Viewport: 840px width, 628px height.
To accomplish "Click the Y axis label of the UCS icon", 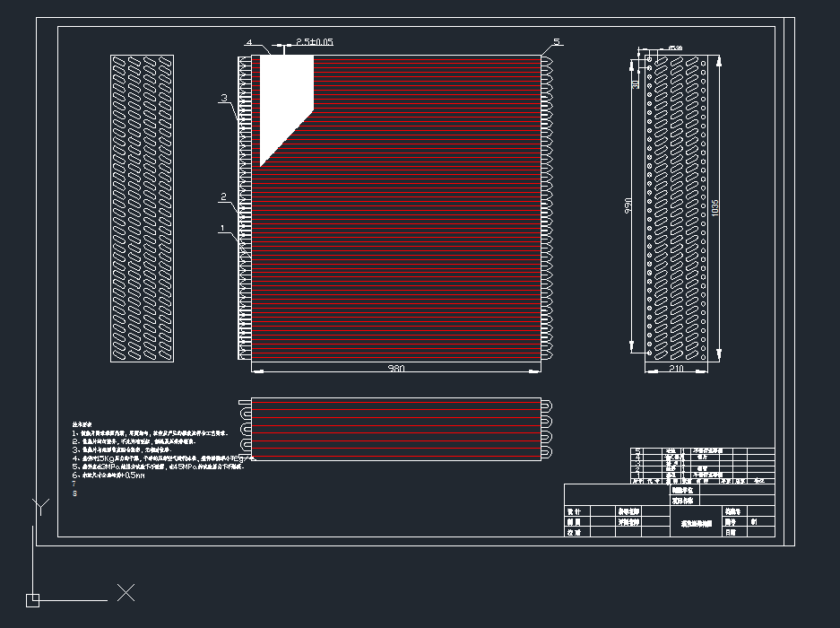I will pos(39,507).
